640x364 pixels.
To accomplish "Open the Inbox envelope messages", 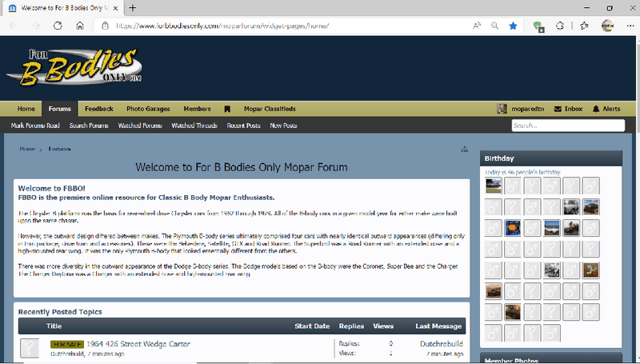I will click(x=568, y=109).
